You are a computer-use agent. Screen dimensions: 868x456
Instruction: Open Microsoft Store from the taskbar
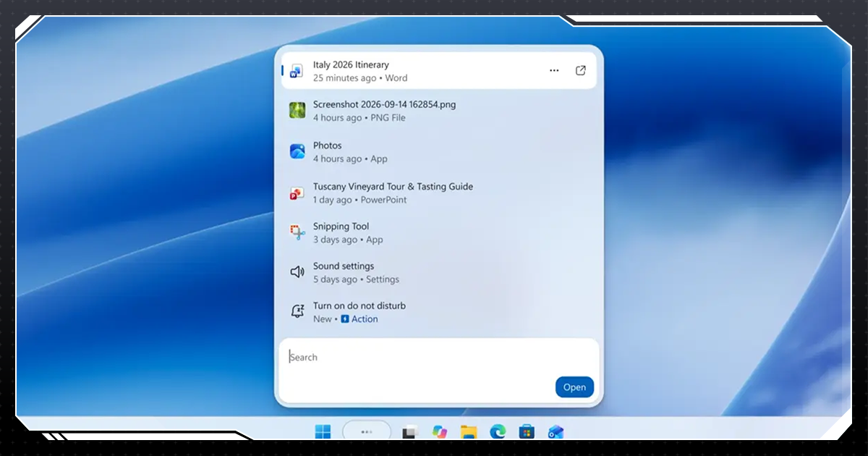527,432
